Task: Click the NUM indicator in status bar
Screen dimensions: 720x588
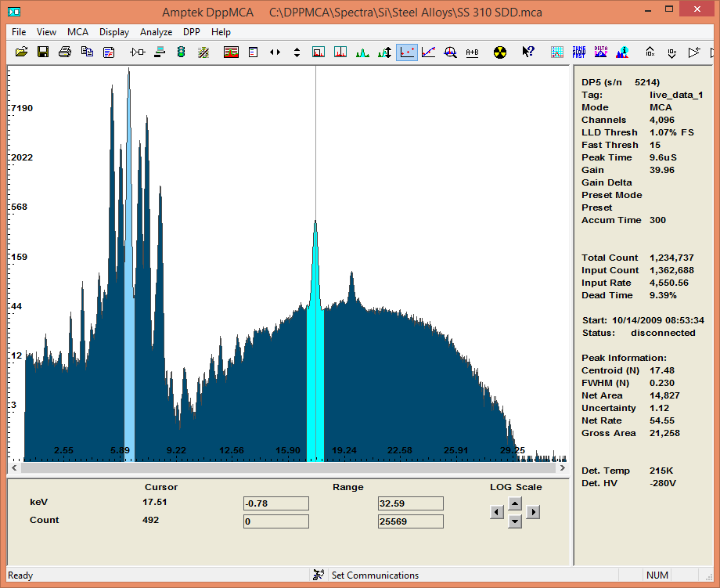Action: pyautogui.click(x=657, y=575)
